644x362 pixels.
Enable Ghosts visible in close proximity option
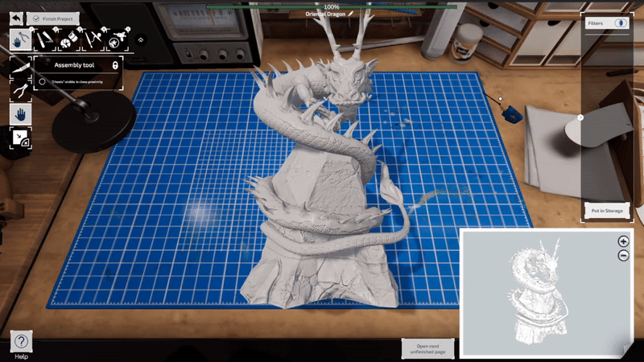coord(43,82)
